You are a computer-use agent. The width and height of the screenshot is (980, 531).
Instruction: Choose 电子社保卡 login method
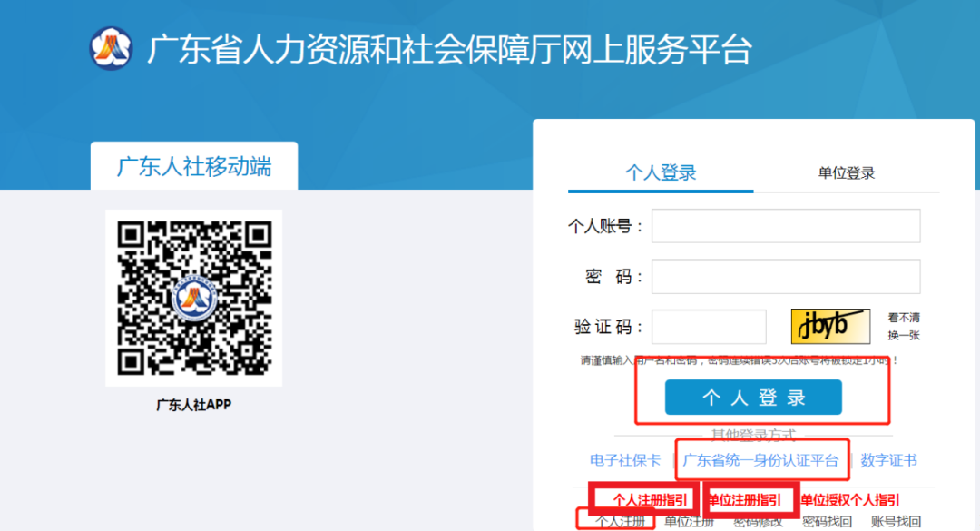625,460
